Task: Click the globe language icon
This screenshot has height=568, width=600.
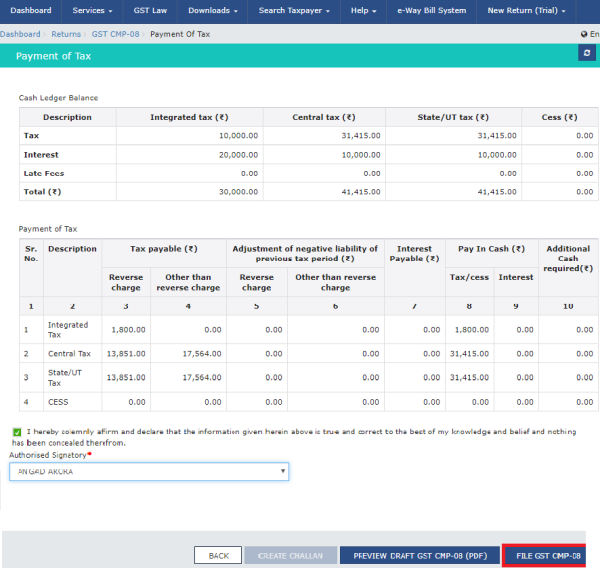Action: pos(584,34)
